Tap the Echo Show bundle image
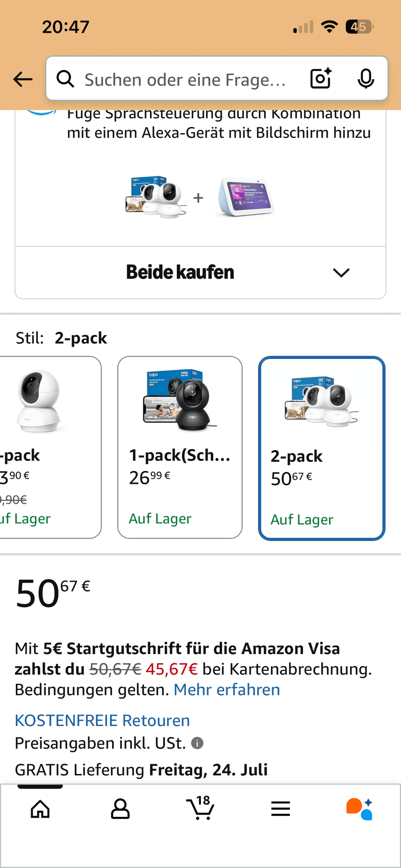401x868 pixels. coord(245,197)
